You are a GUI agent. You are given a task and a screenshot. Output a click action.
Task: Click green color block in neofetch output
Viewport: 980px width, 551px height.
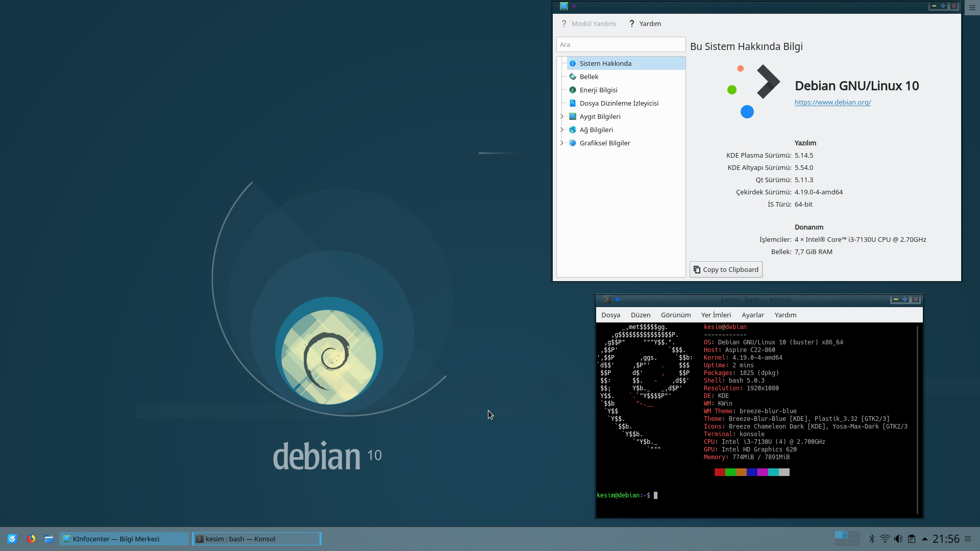(730, 472)
